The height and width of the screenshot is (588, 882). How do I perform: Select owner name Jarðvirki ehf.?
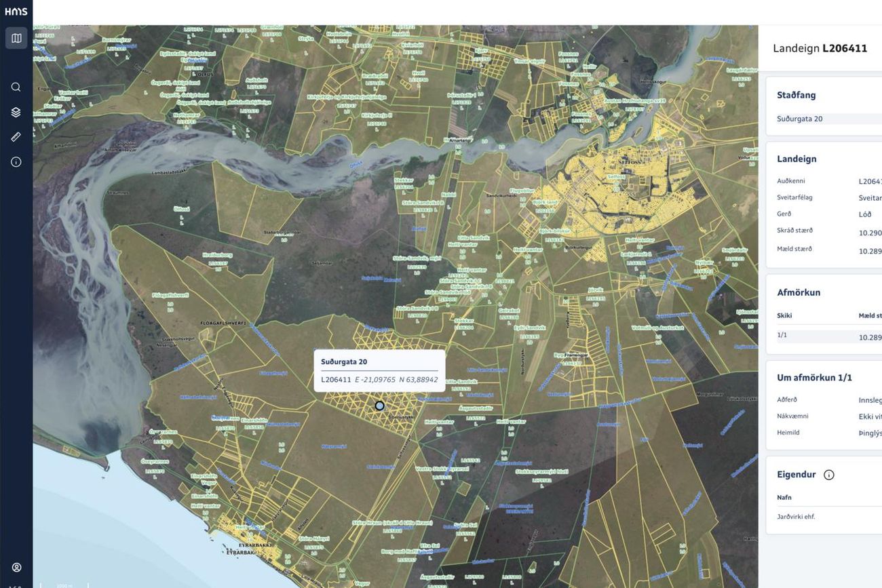point(796,517)
